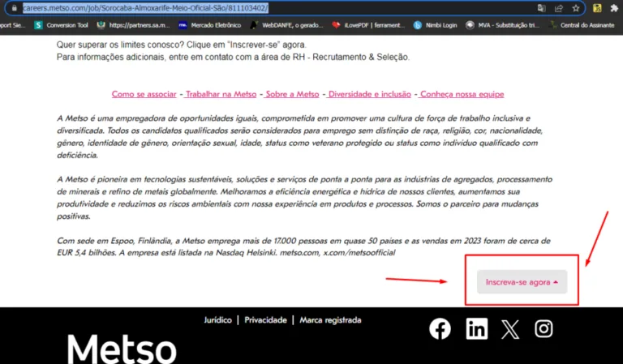The height and width of the screenshot is (364, 623).
Task: Click the lock icon in the address bar
Action: [x=15, y=8]
